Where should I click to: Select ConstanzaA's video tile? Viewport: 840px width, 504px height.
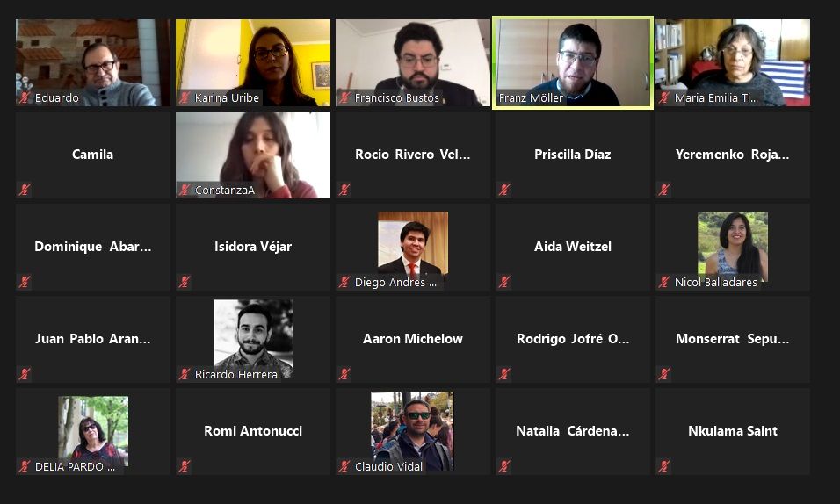pos(253,155)
